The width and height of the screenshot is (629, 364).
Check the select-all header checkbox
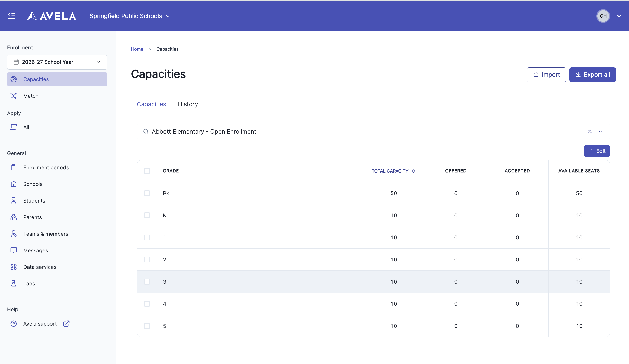147,171
